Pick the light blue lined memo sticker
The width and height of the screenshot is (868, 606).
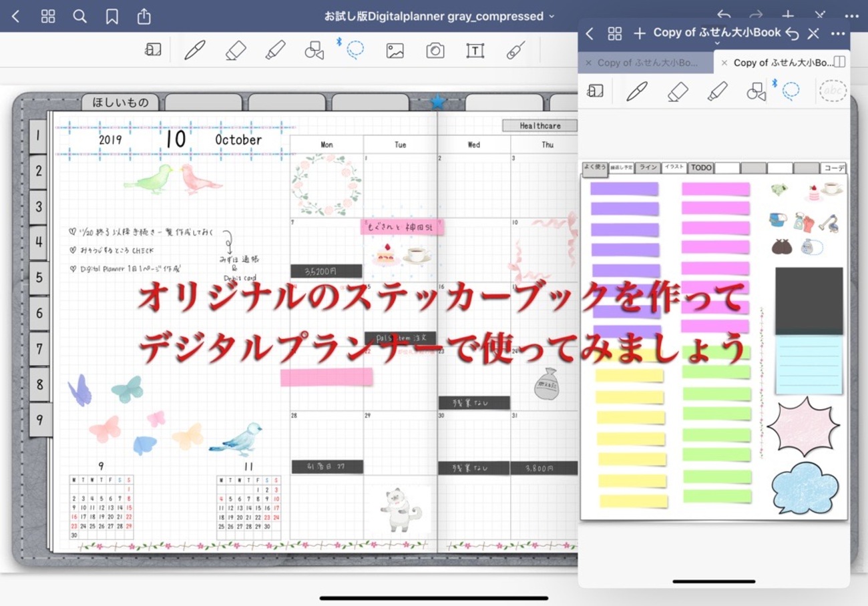pyautogui.click(x=809, y=365)
